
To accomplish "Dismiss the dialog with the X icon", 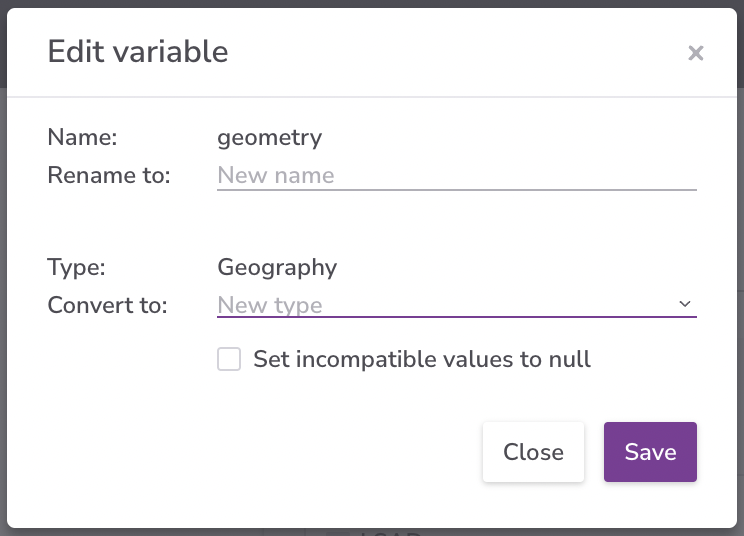I will tap(696, 53).
